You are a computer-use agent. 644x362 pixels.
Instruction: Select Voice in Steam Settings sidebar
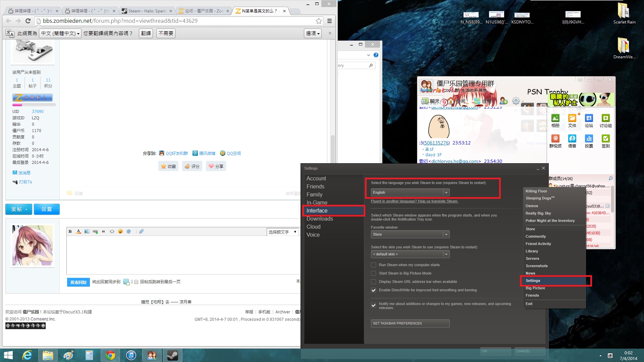pos(313,235)
